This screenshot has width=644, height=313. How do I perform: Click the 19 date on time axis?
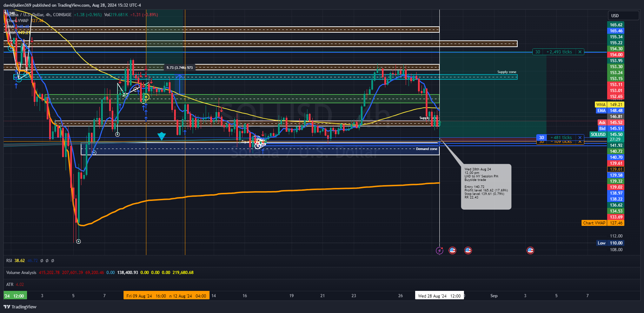(291, 296)
